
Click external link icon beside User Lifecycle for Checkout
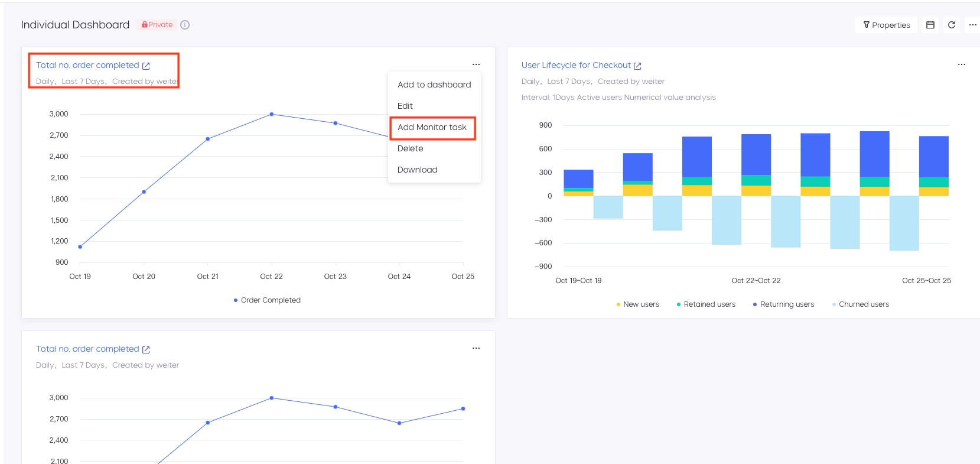pos(637,66)
